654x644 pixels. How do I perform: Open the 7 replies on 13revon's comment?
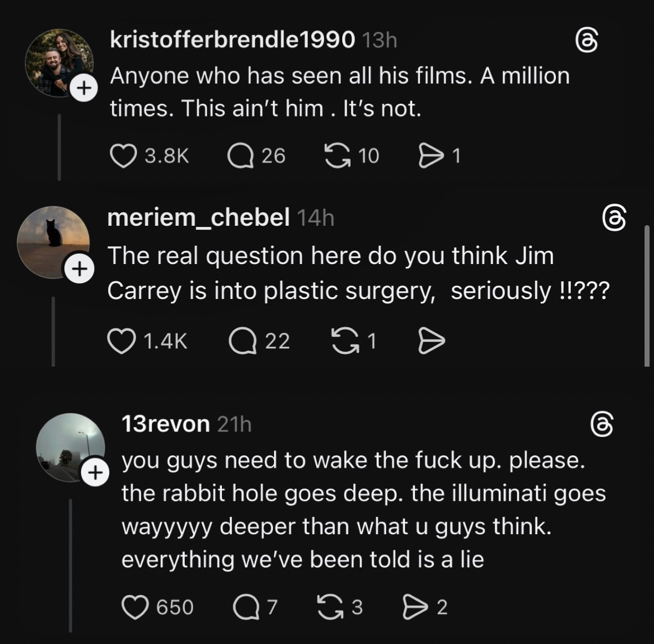coord(245,607)
